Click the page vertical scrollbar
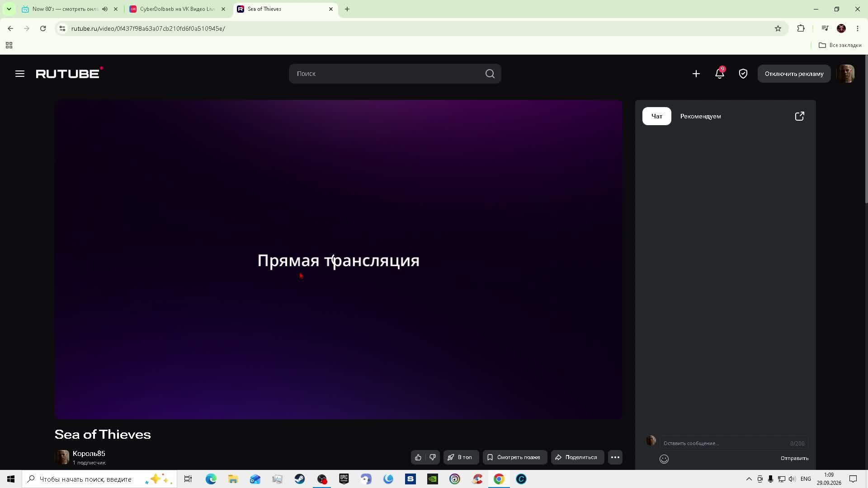The width and height of the screenshot is (868, 488). [866, 129]
